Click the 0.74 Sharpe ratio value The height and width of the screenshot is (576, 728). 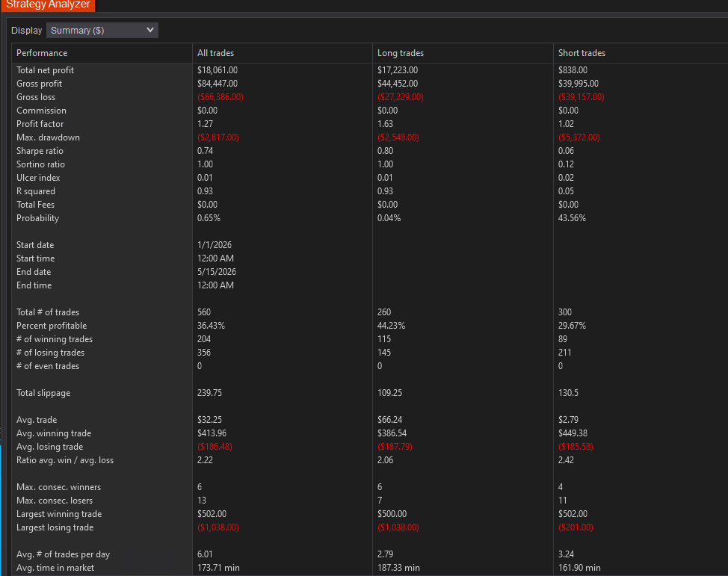pyautogui.click(x=205, y=151)
